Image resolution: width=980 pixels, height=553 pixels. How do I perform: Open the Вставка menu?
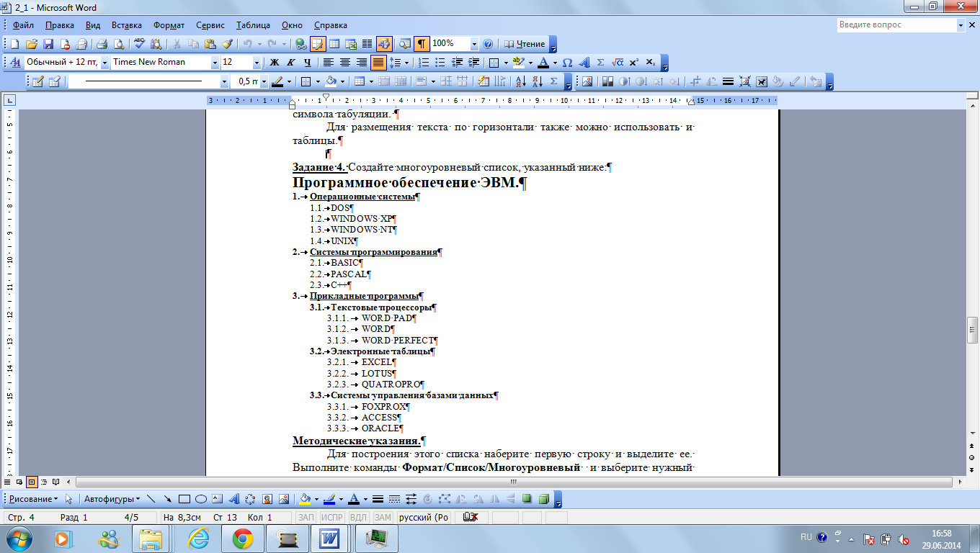[127, 25]
